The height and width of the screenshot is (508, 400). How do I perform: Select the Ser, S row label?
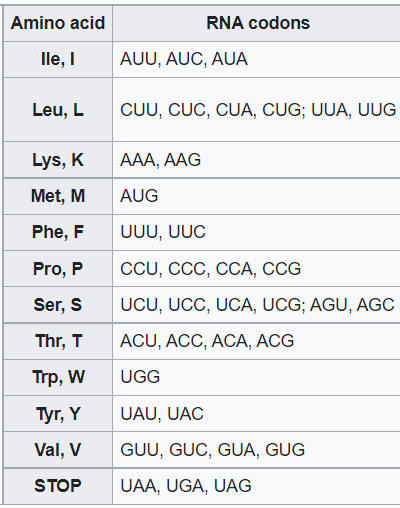58,305
